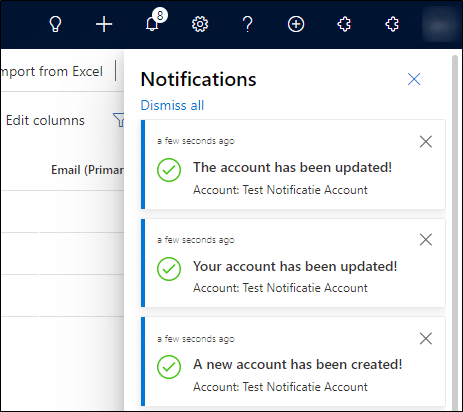The image size is (463, 412).
Task: Open the blurred user profile avatar
Action: [x=439, y=24]
